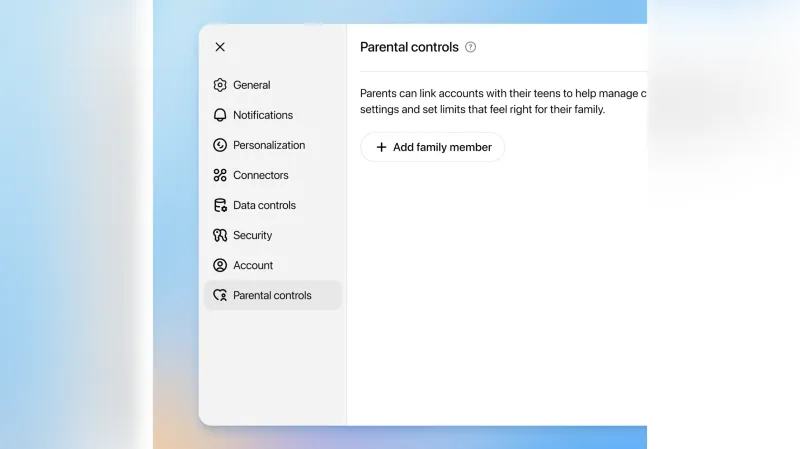Click the Parental controls heart icon
The height and width of the screenshot is (449, 800).
pyautogui.click(x=220, y=295)
